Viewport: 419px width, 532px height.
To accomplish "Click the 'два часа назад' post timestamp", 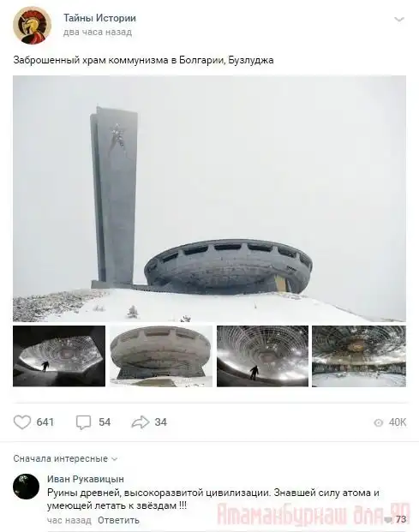I will [98, 33].
